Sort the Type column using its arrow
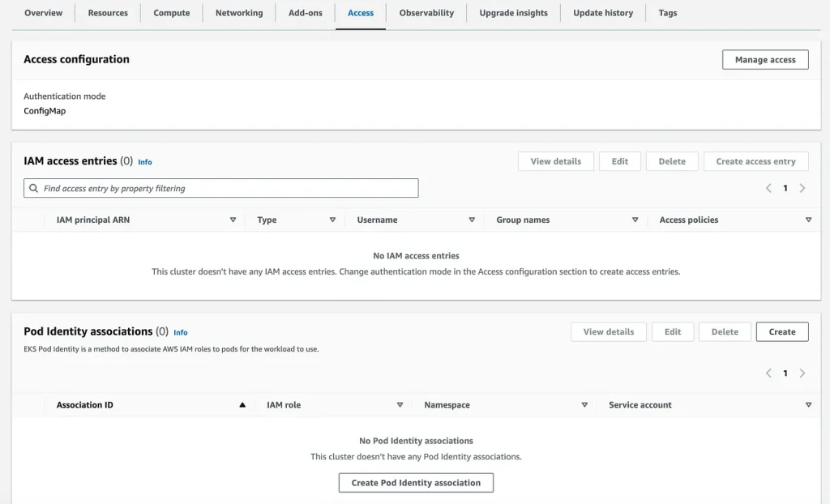This screenshot has height=504, width=830. point(332,220)
